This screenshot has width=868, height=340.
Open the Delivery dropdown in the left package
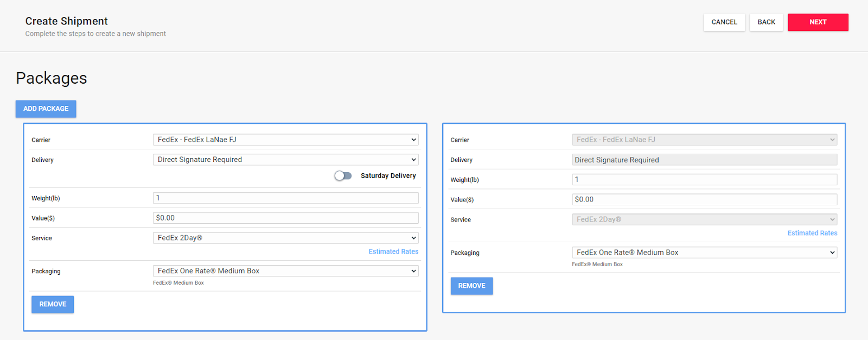point(286,160)
